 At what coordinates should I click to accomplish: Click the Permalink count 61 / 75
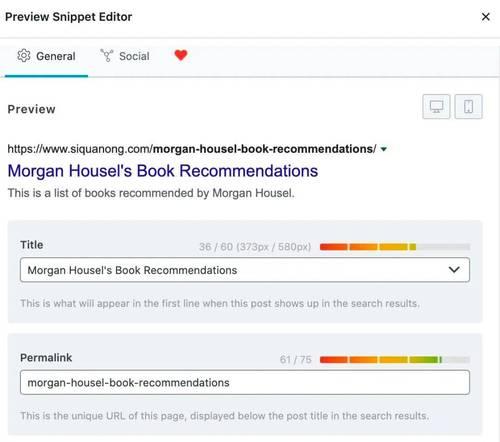tap(295, 360)
